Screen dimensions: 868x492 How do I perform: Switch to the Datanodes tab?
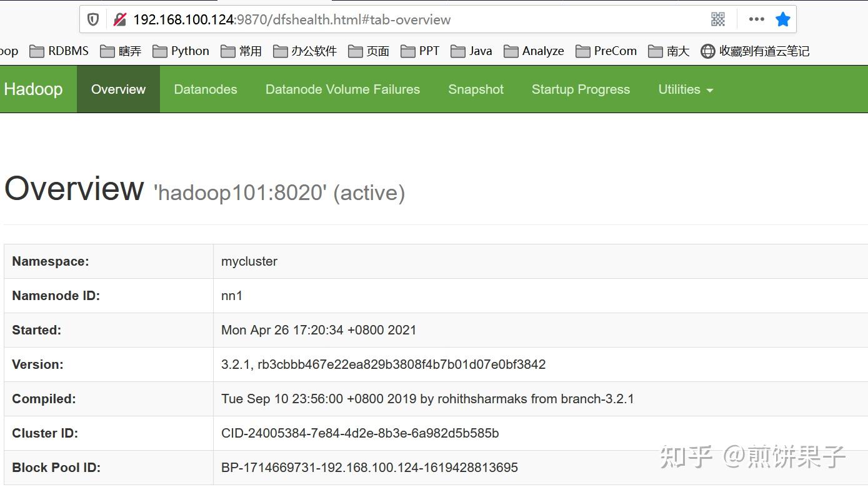pyautogui.click(x=205, y=89)
